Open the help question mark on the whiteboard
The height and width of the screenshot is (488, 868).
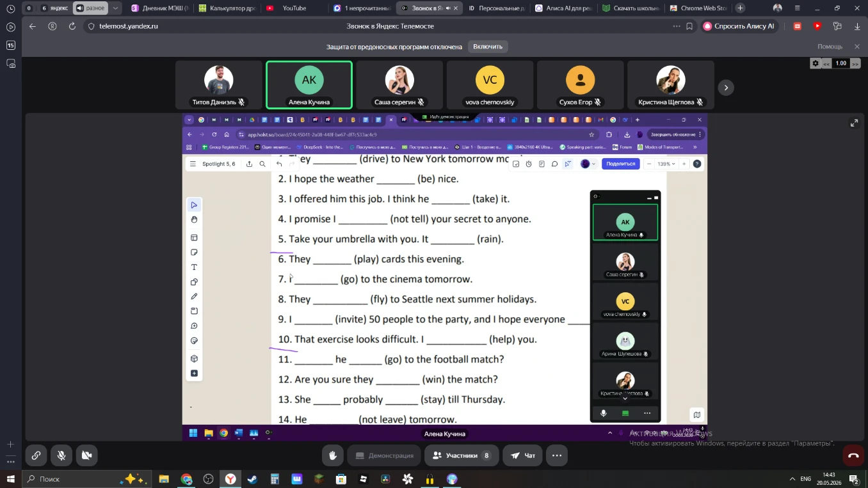[697, 164]
